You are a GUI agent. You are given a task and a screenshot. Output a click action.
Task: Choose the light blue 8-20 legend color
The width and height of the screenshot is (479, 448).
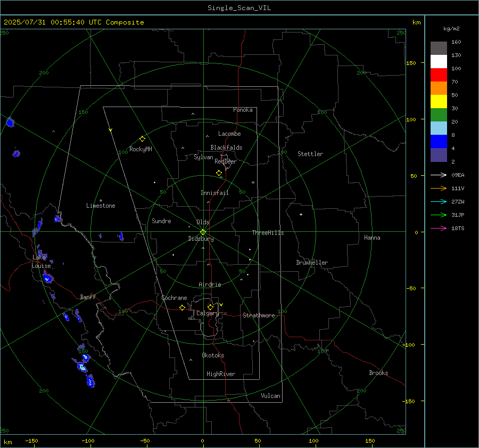[439, 128]
